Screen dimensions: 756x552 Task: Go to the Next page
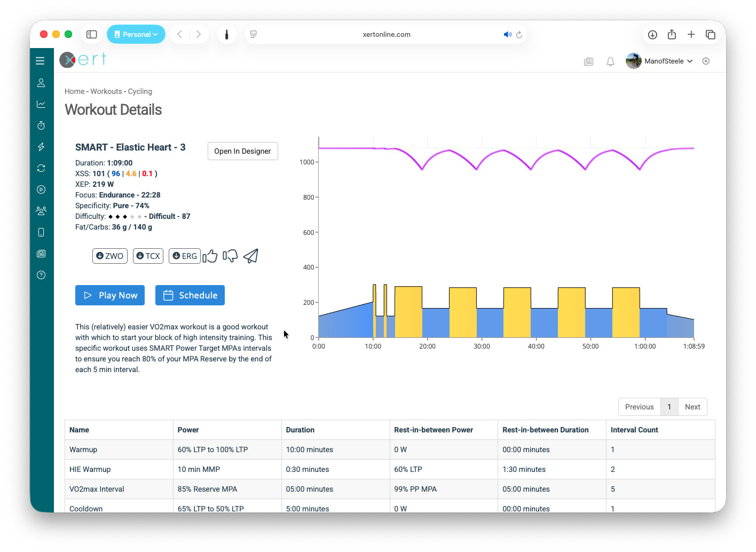692,407
